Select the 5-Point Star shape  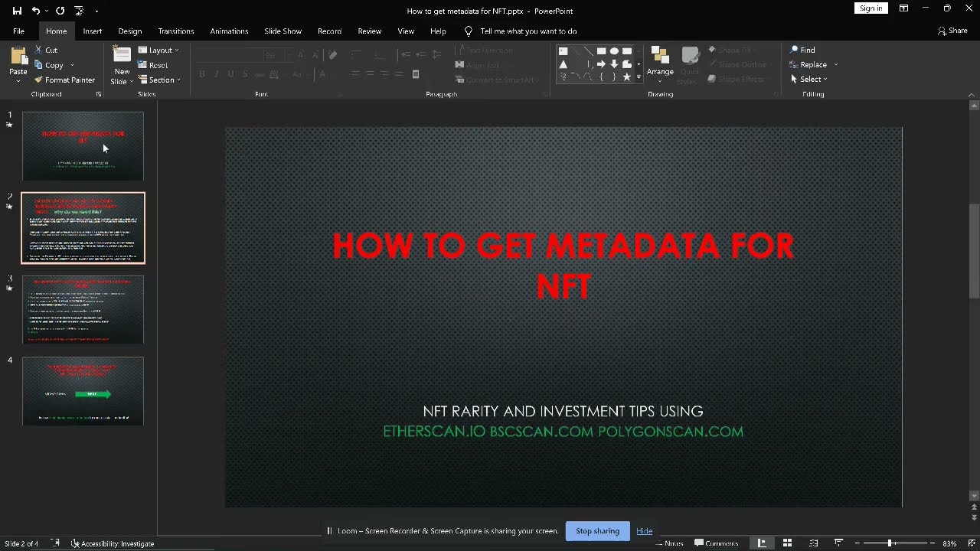(626, 77)
